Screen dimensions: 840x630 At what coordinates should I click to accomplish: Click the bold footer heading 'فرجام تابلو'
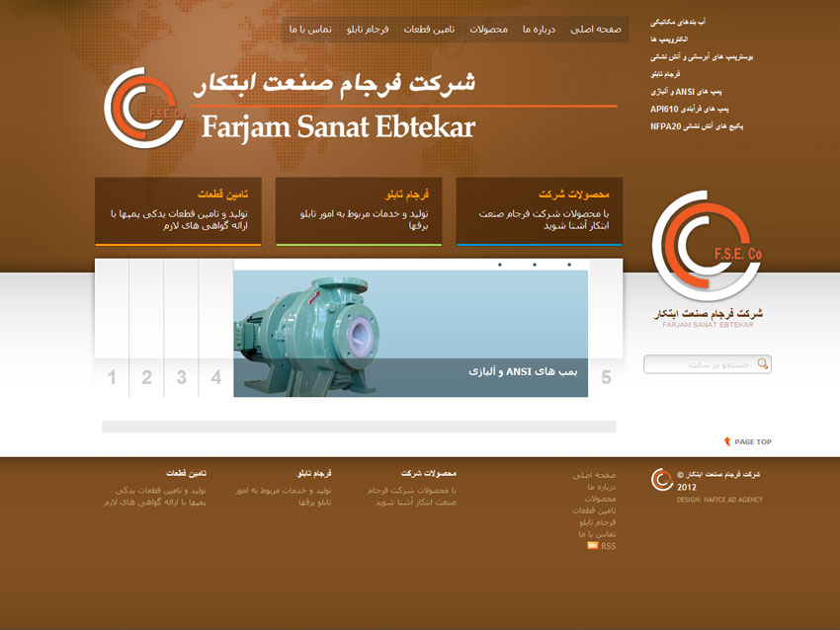coord(314,474)
